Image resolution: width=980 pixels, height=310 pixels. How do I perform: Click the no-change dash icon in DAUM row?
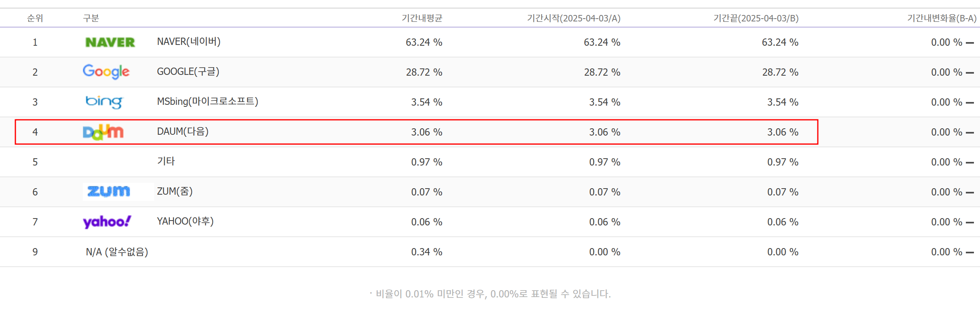[970, 133]
